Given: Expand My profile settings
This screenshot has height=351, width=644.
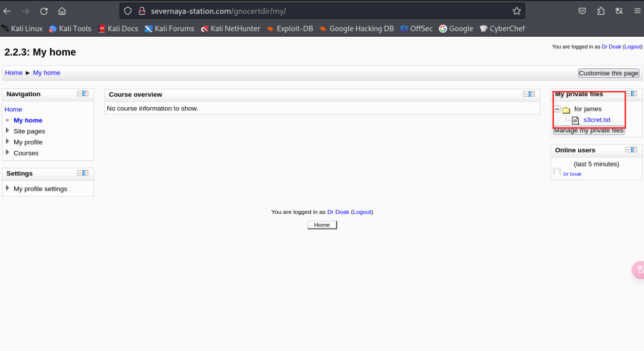Looking at the screenshot, I should pyautogui.click(x=7, y=188).
